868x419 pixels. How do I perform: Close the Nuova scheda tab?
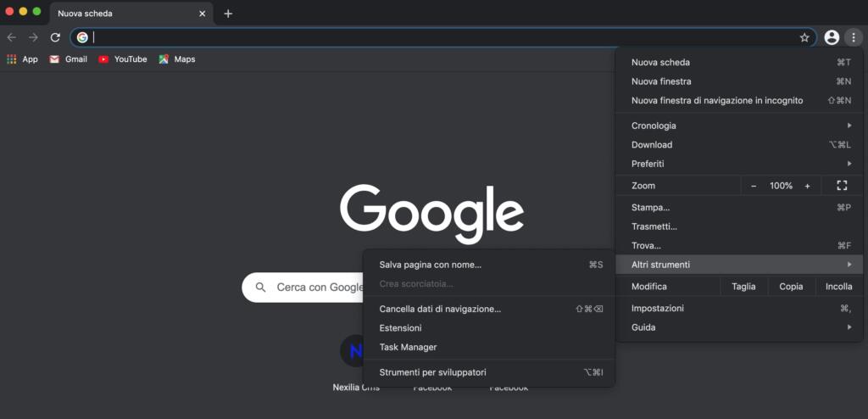point(202,14)
